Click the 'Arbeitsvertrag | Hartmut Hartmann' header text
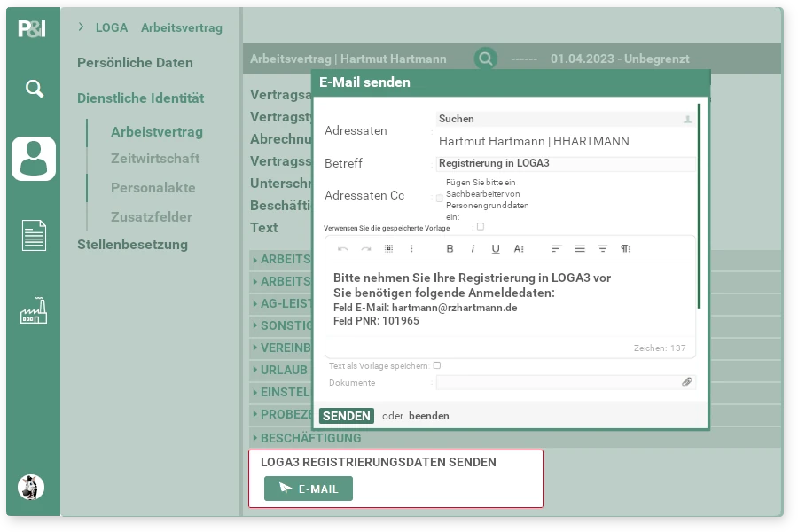Image resolution: width=798 pixels, height=532 pixels. (x=348, y=59)
